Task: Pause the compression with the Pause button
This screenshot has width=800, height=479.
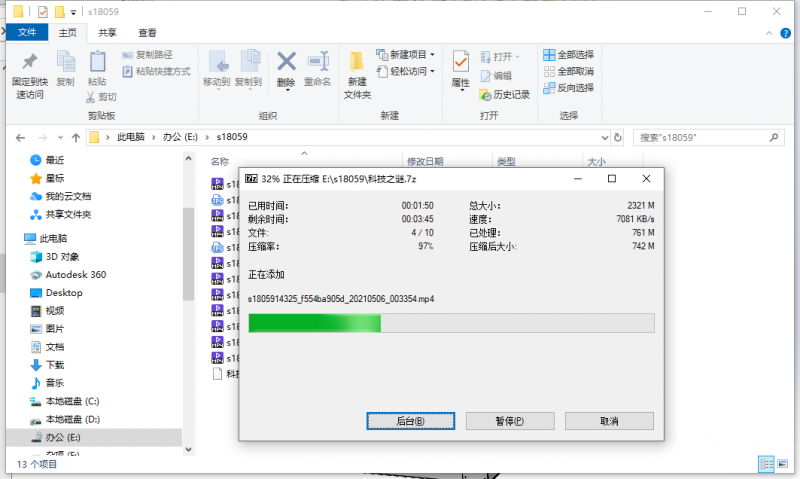Action: (510, 421)
